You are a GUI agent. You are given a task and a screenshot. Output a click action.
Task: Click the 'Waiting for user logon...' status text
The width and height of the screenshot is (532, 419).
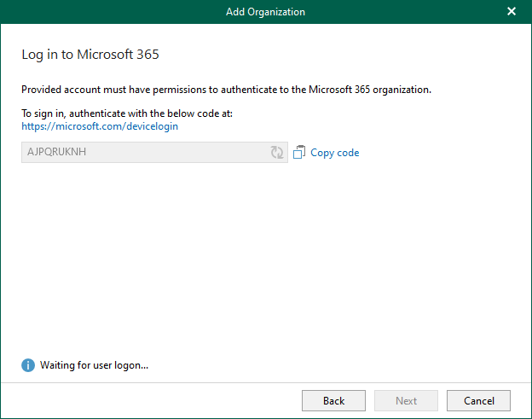click(x=95, y=365)
